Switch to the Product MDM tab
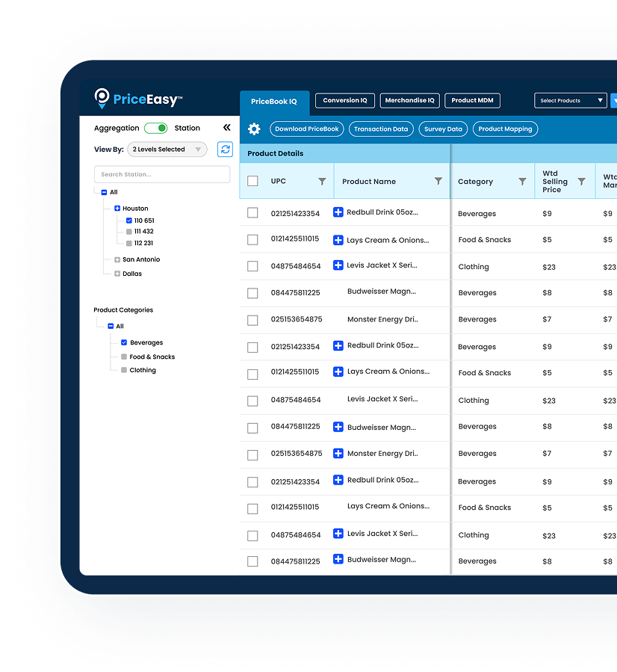 472,101
